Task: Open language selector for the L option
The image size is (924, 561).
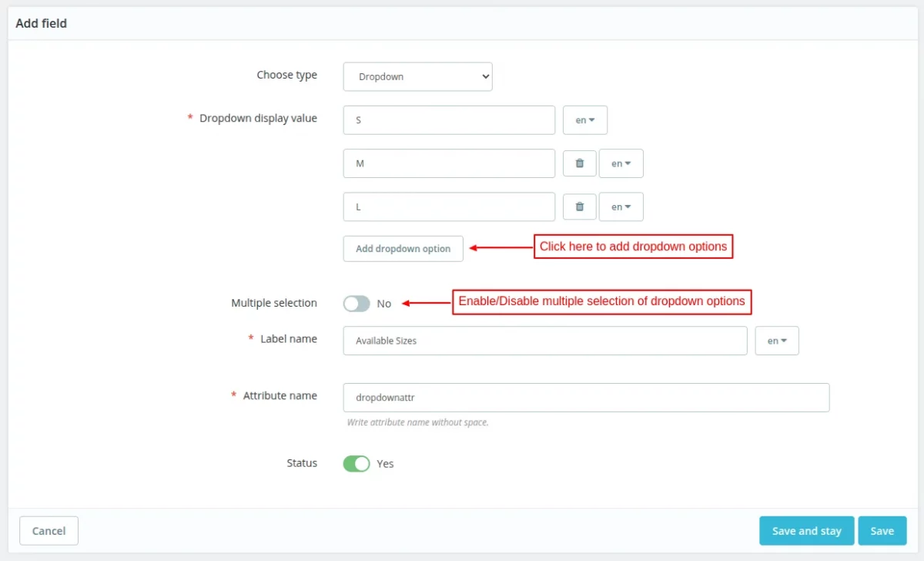Action: tap(621, 207)
